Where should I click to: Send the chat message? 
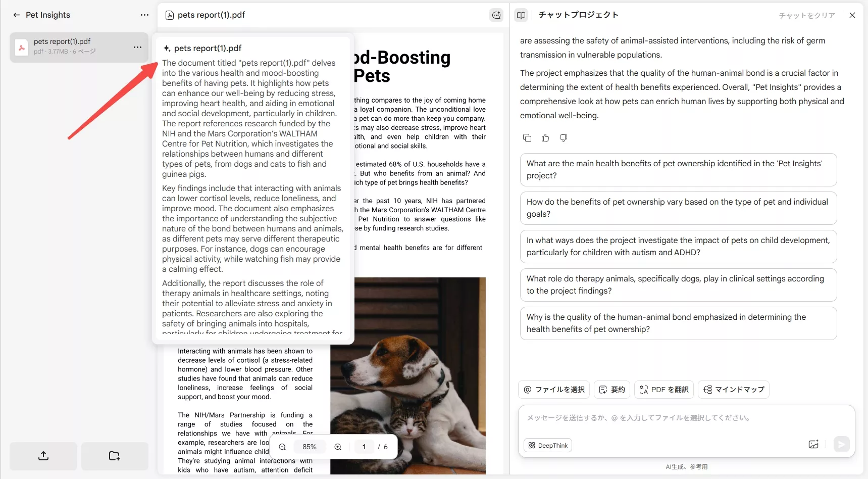(x=841, y=445)
